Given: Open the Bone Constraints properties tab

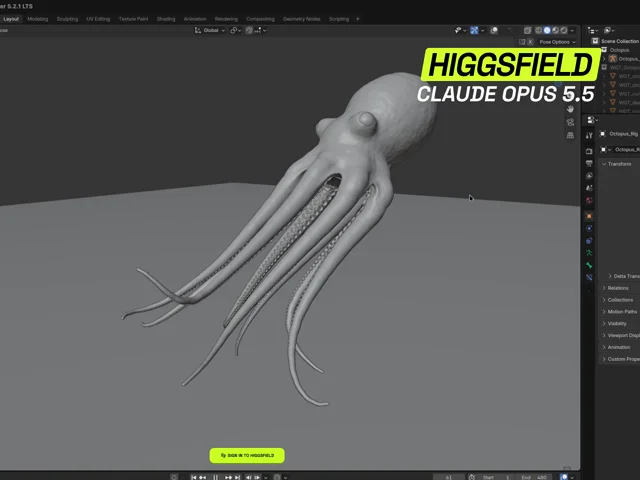Looking at the screenshot, I should coord(589,277).
